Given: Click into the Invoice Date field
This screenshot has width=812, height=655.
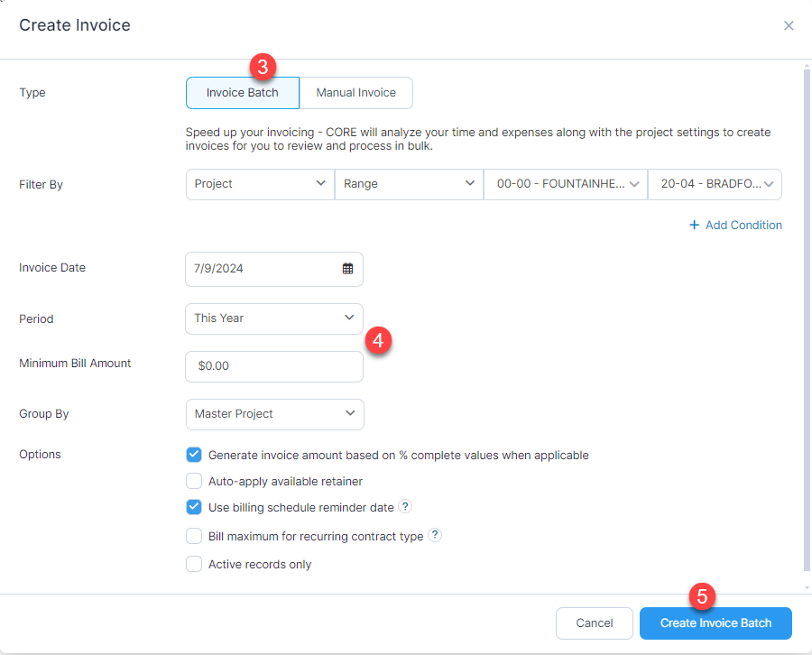Looking at the screenshot, I should [274, 269].
